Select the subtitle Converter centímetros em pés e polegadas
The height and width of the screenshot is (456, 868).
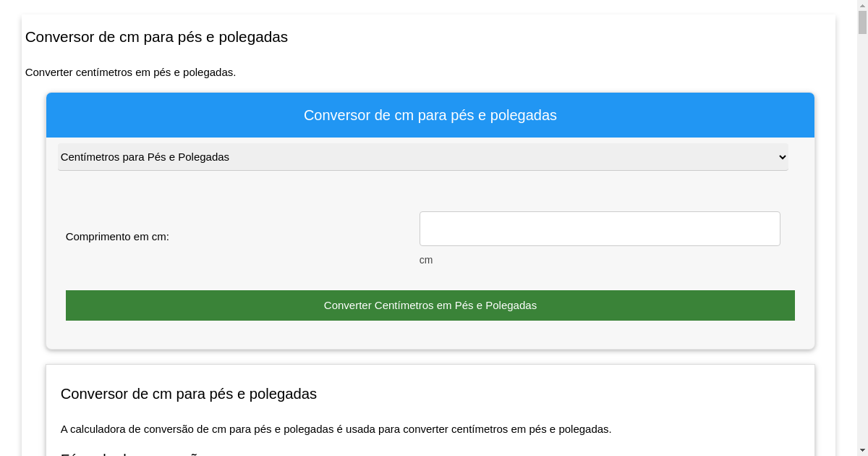pyautogui.click(x=130, y=72)
